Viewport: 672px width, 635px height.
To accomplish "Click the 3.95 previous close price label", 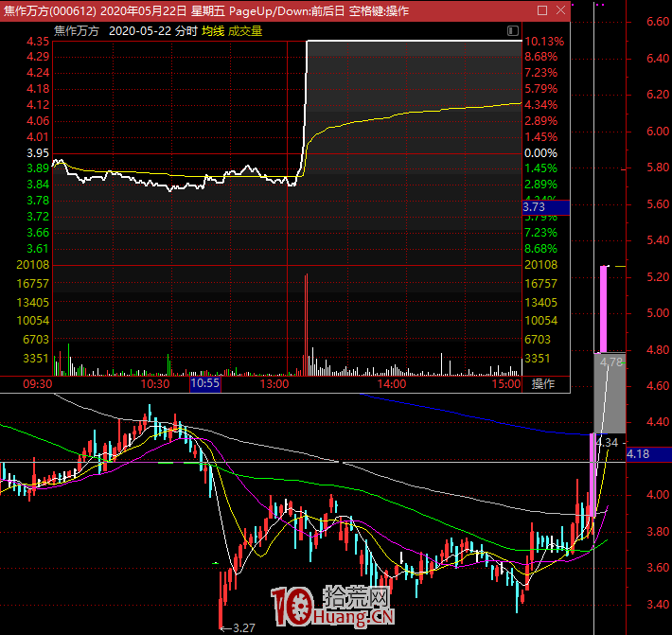I will tap(38, 153).
